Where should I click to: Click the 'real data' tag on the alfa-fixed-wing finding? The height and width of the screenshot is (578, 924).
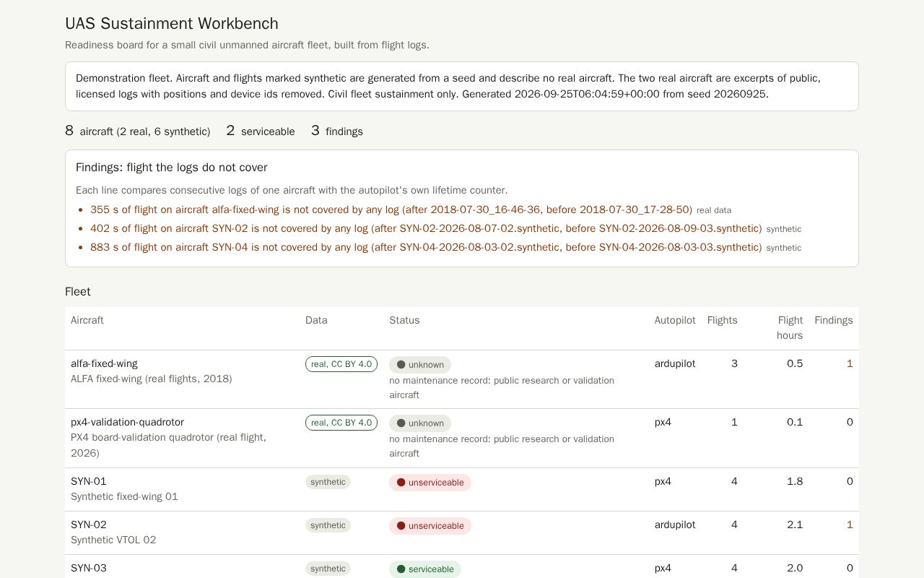714,210
